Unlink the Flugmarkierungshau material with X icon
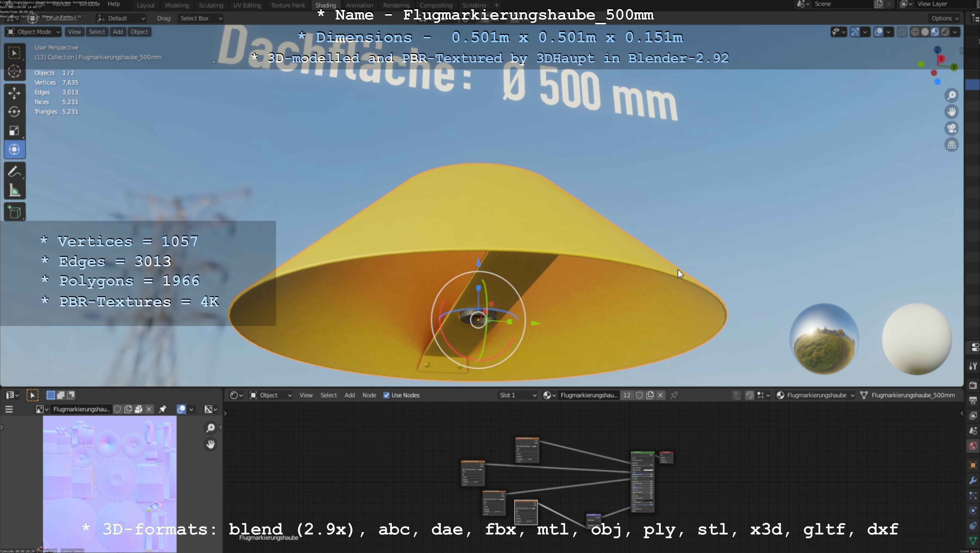This screenshot has width=980, height=553. pyautogui.click(x=660, y=395)
